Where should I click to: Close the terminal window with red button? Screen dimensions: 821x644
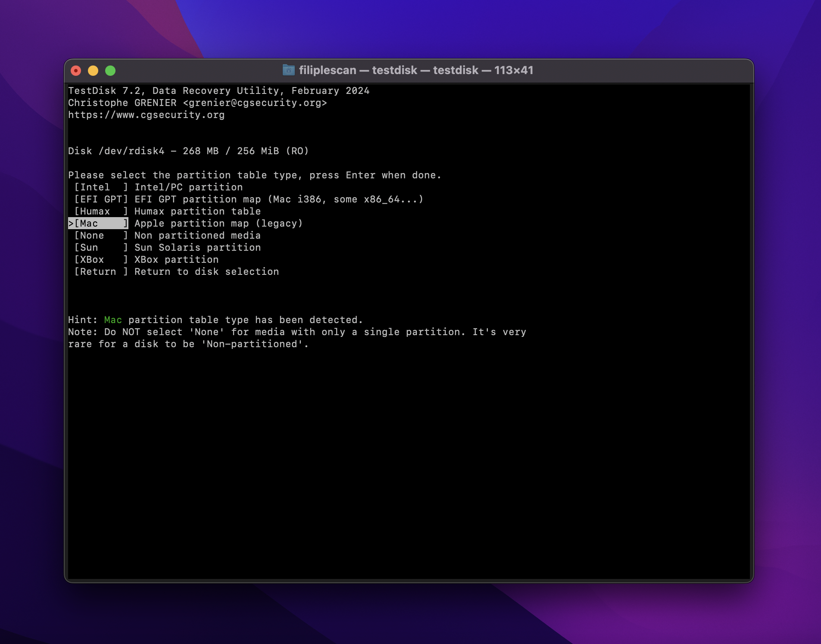click(76, 71)
